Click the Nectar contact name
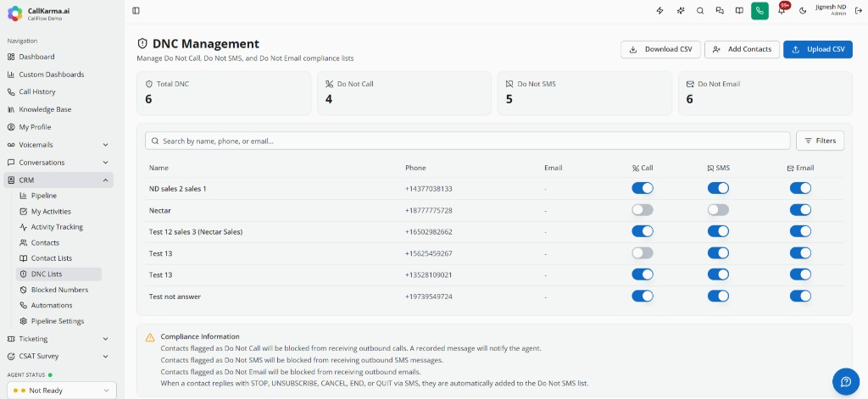The image size is (868, 399). coord(160,210)
